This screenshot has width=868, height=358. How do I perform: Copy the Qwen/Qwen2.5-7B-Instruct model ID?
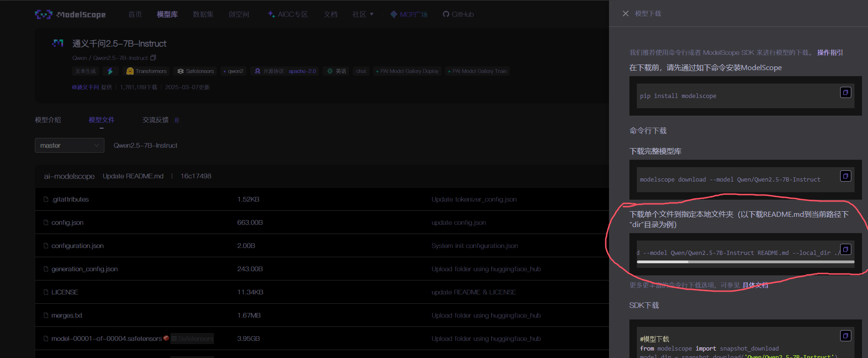tap(153, 58)
